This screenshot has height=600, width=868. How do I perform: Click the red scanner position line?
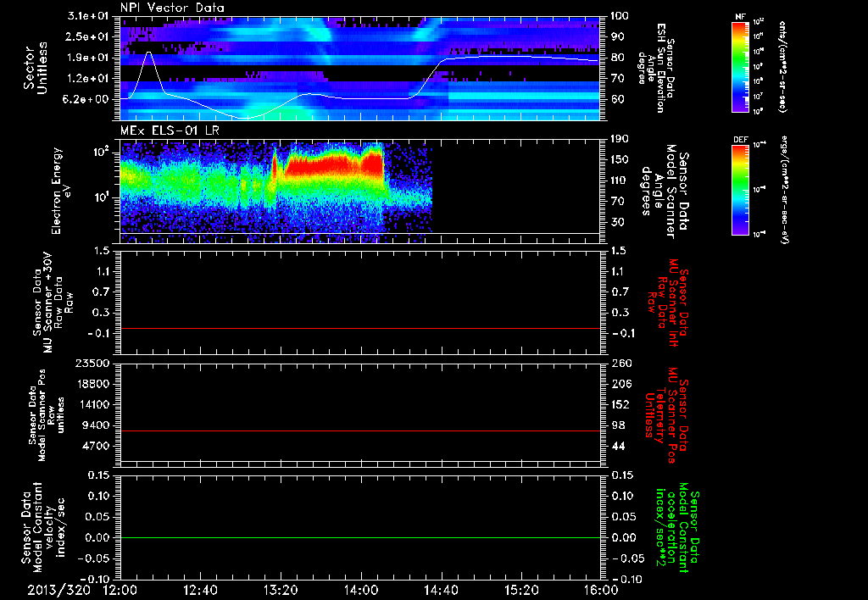pos(360,431)
